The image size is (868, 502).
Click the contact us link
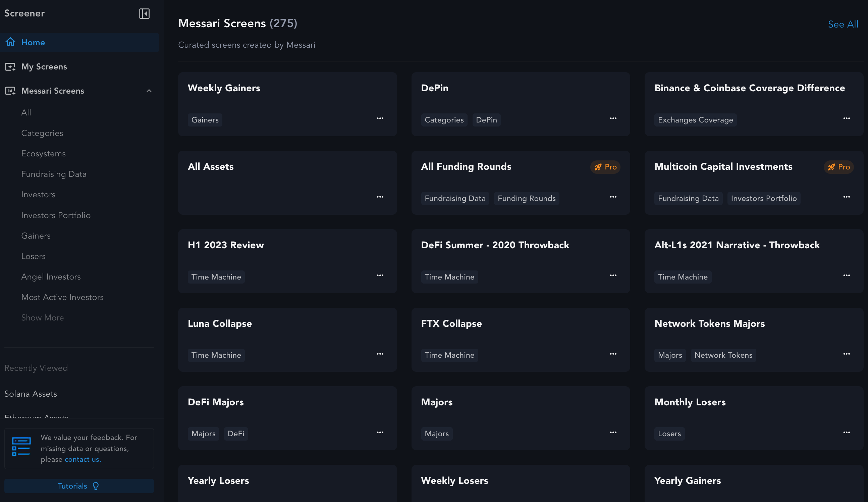click(x=83, y=459)
